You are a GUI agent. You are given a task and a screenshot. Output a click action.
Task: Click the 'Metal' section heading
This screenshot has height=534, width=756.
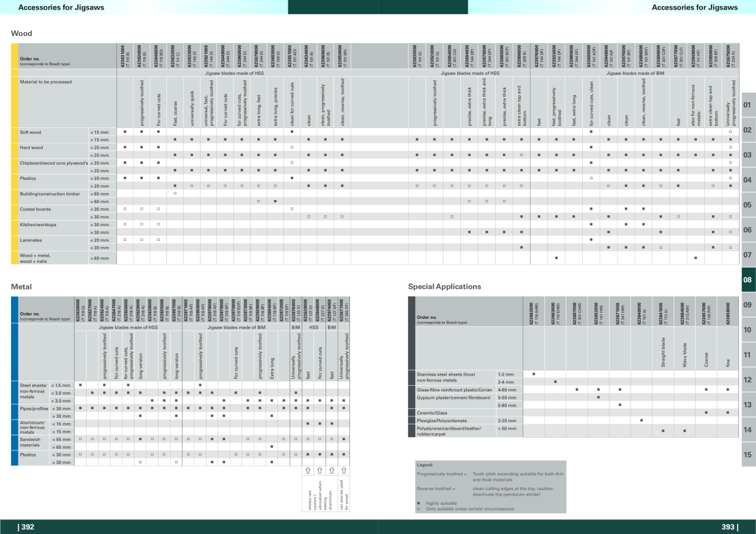[x=21, y=287]
